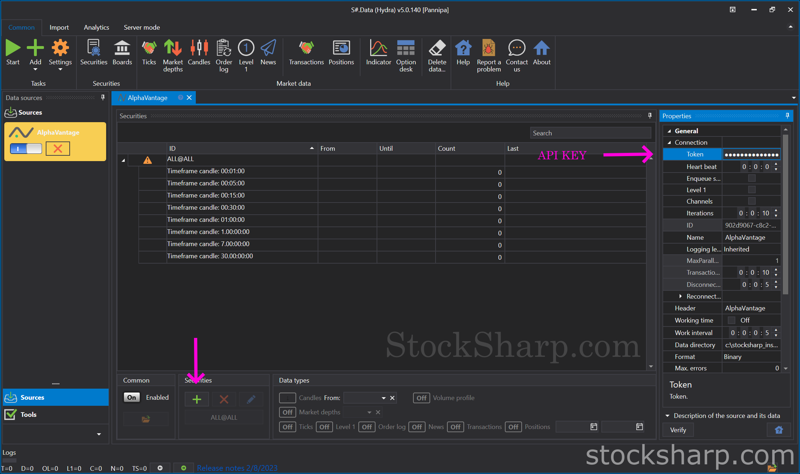Click the Verify button
This screenshot has width=800, height=474.
point(678,430)
